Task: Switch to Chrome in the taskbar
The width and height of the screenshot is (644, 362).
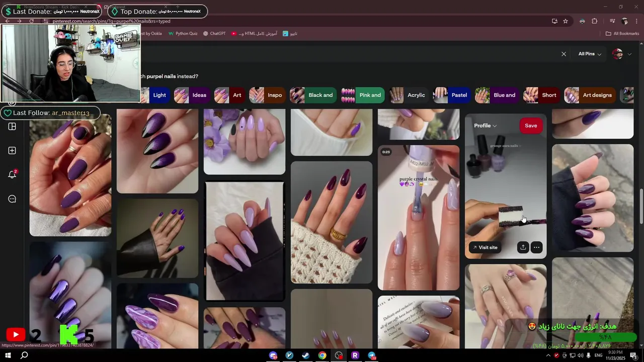Action: (322, 355)
